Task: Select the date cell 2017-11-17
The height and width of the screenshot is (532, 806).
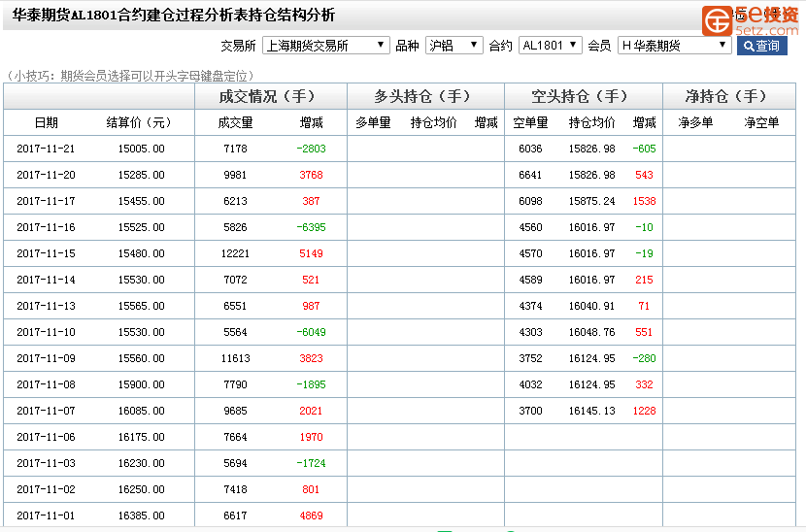Action: pyautogui.click(x=46, y=201)
